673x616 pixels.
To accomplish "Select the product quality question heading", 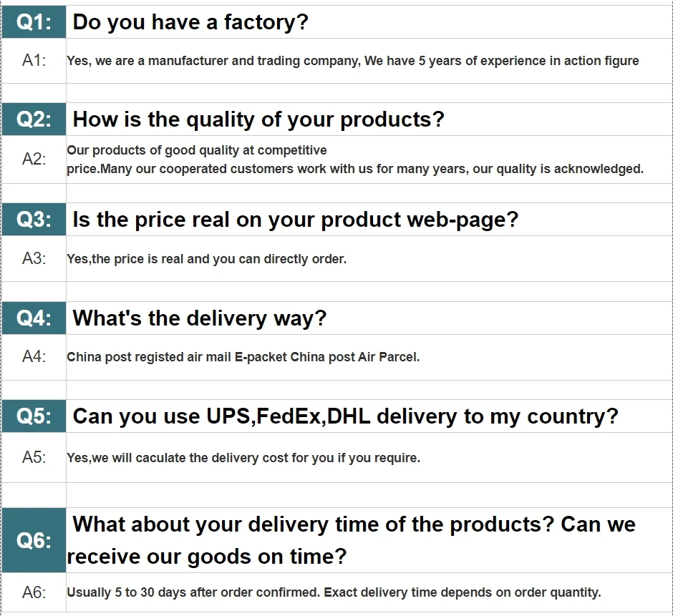I will click(x=258, y=119).
